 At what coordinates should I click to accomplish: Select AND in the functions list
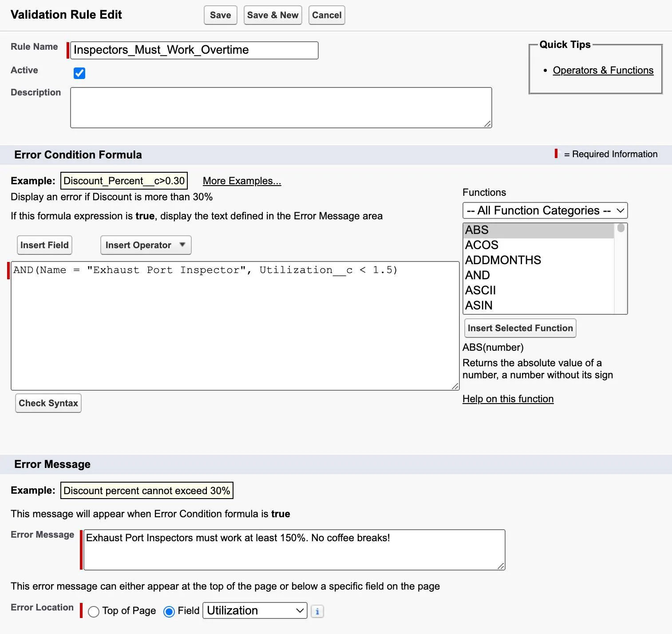click(539, 275)
